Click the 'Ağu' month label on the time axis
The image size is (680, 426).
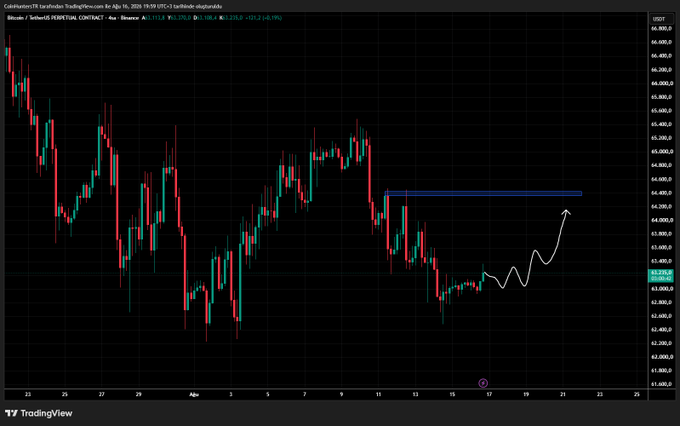click(x=194, y=394)
